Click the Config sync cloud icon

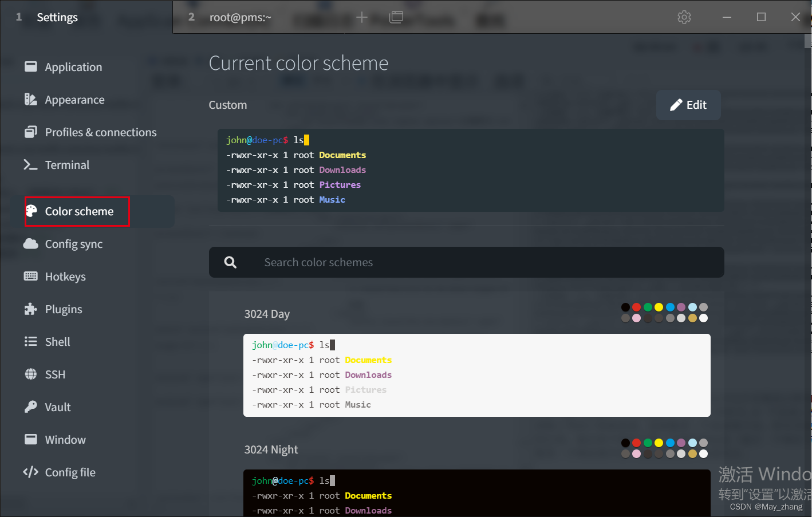click(x=30, y=244)
